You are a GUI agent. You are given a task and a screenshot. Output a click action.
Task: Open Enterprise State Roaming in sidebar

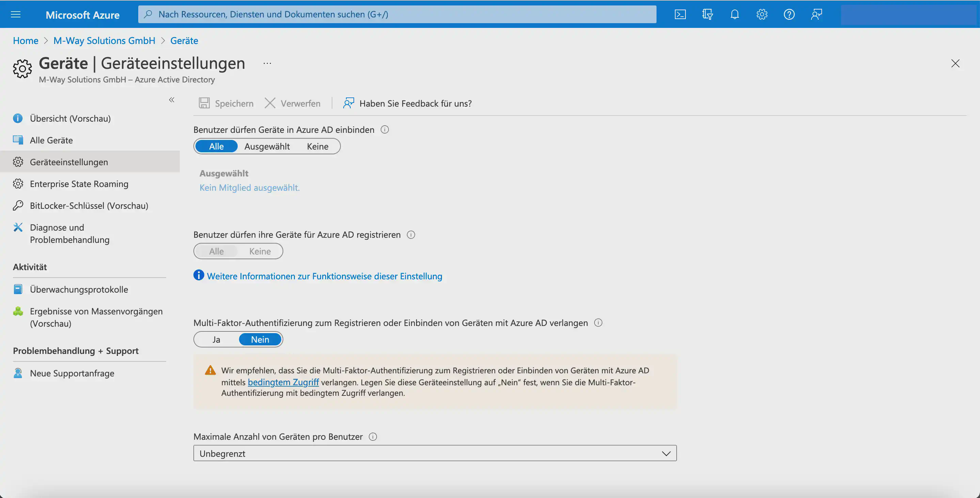coord(79,184)
